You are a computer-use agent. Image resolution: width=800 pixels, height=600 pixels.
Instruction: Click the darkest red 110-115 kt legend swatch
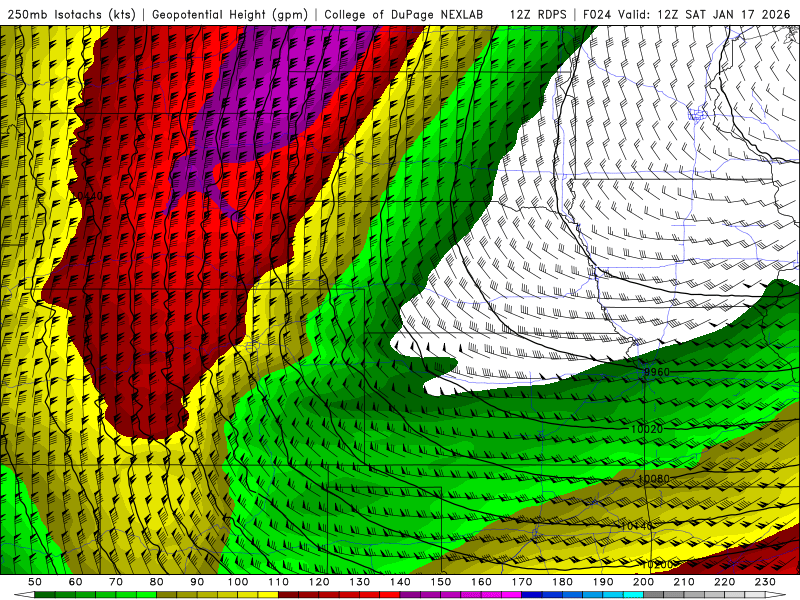point(288,594)
